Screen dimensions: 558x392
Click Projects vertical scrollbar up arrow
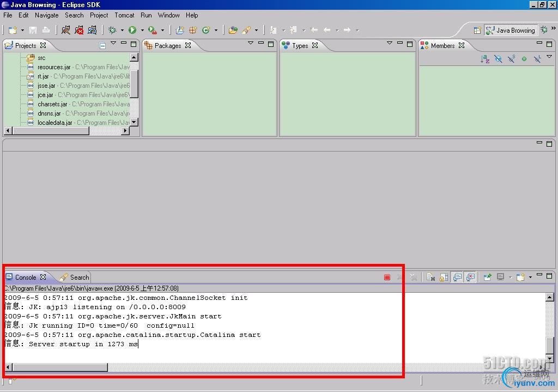click(x=134, y=57)
